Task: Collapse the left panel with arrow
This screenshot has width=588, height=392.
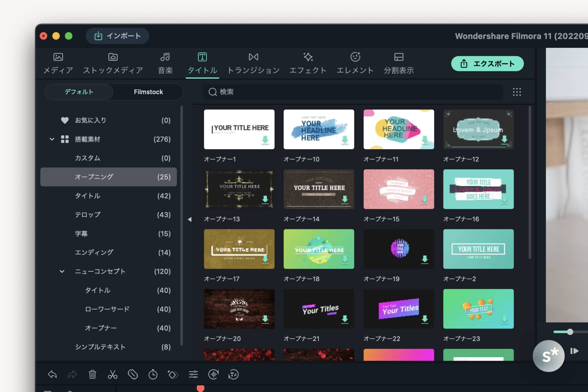Action: 189,219
